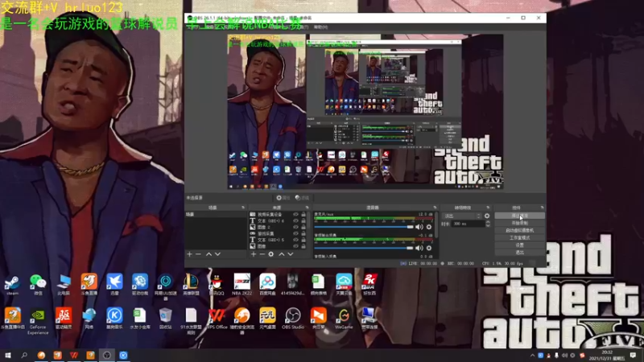Pop out the Sources dock panel
Image resolution: width=644 pixels, height=362 pixels.
[307, 208]
